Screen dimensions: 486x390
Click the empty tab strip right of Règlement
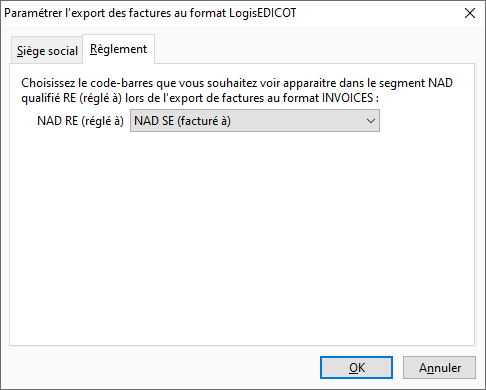tap(314, 49)
